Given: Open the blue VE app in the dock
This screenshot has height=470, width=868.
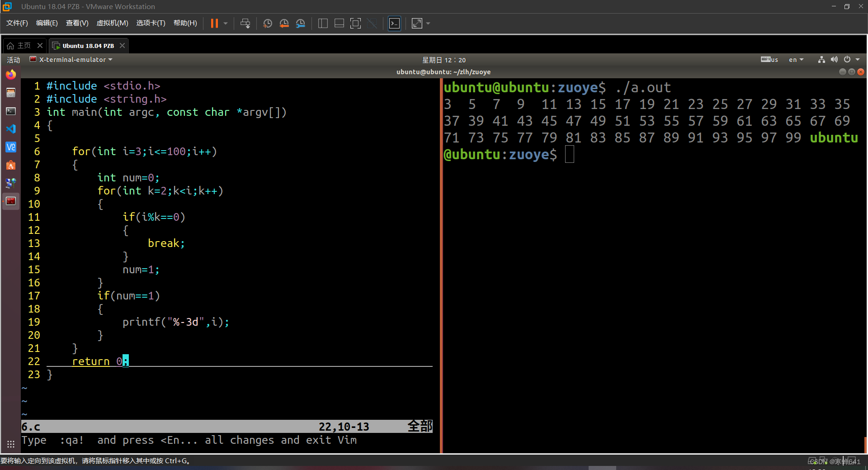Looking at the screenshot, I should click(11, 147).
